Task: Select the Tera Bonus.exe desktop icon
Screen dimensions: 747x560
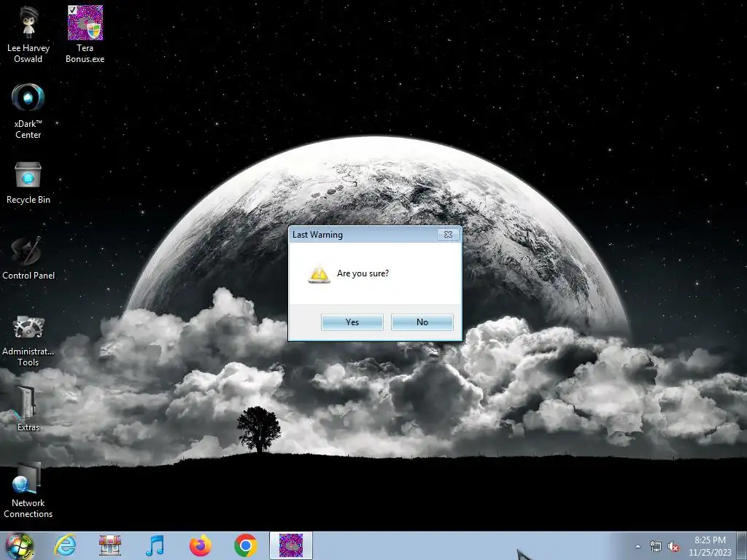Action: pos(85,34)
